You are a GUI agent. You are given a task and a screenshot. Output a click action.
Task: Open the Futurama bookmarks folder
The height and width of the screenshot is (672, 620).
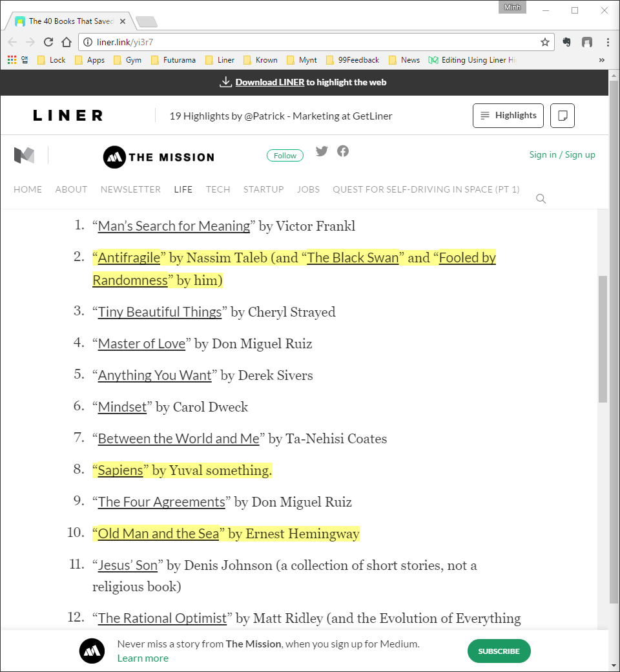coord(174,60)
